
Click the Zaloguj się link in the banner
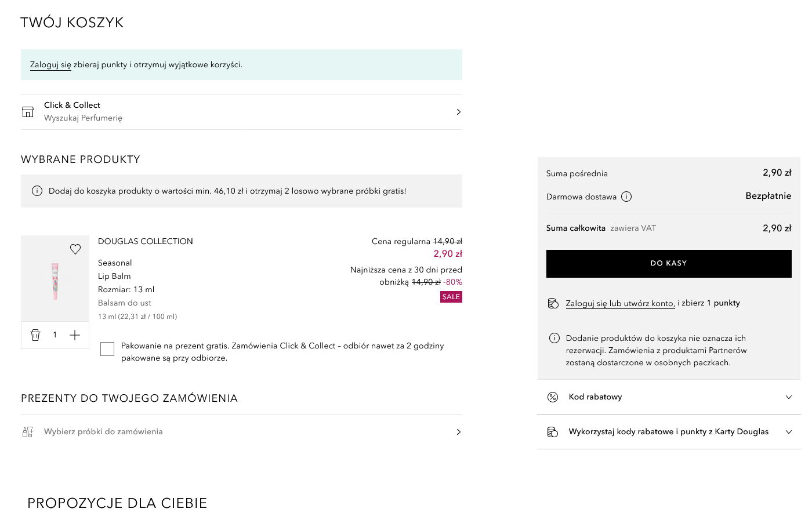tap(50, 65)
